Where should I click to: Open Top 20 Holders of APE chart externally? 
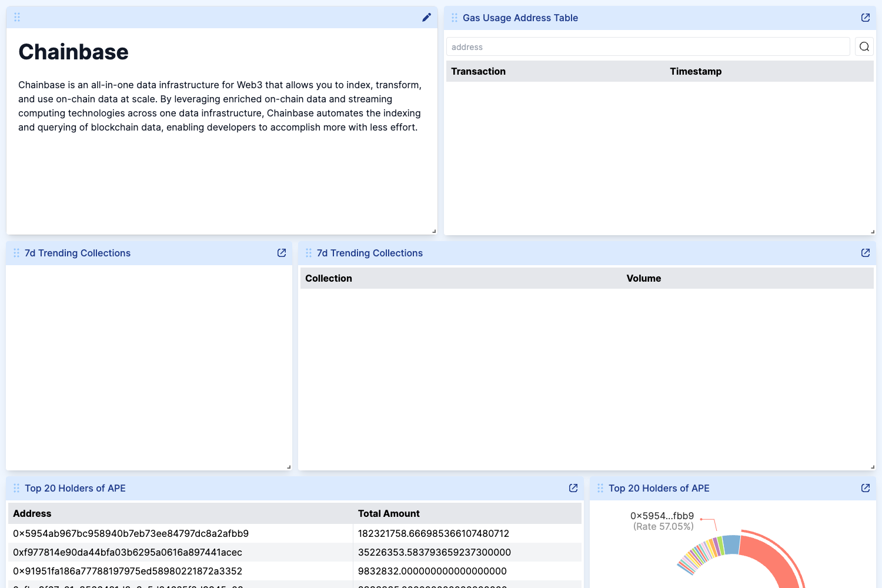(x=865, y=488)
